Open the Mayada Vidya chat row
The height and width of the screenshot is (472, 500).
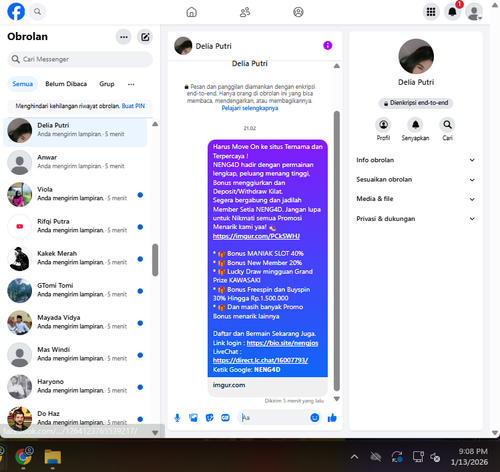75,322
